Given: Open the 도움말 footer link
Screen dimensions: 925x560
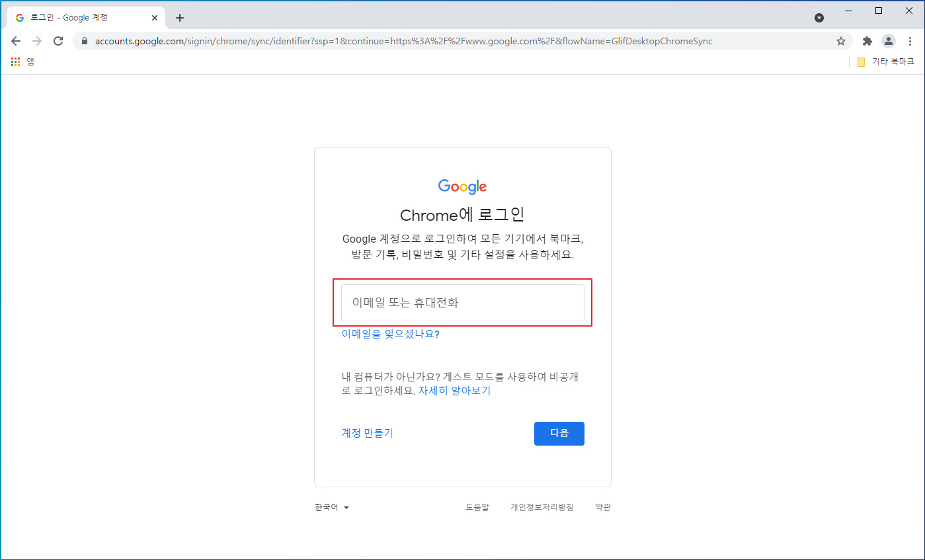Looking at the screenshot, I should [x=477, y=507].
